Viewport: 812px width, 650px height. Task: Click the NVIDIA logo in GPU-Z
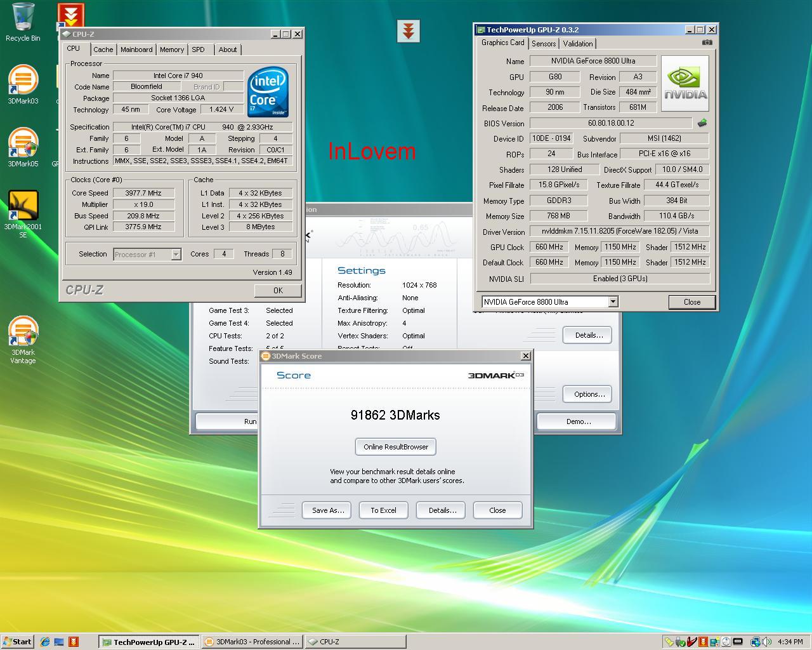(x=685, y=84)
